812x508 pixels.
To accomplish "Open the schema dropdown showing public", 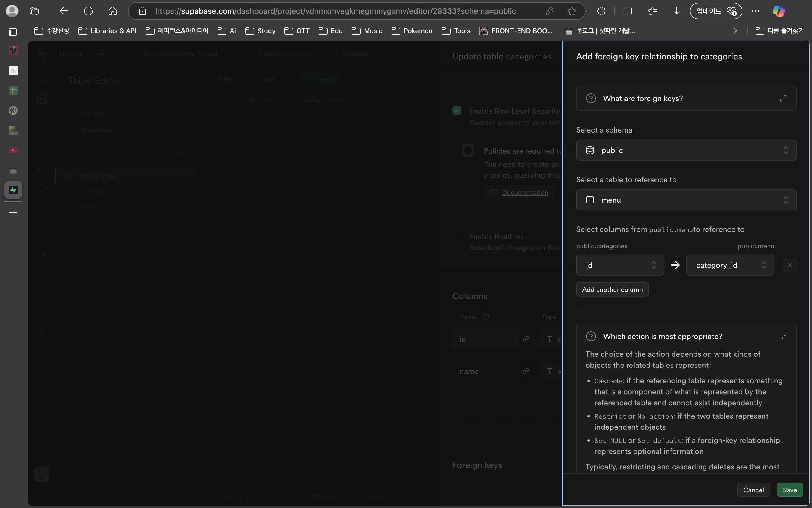I will click(x=686, y=150).
